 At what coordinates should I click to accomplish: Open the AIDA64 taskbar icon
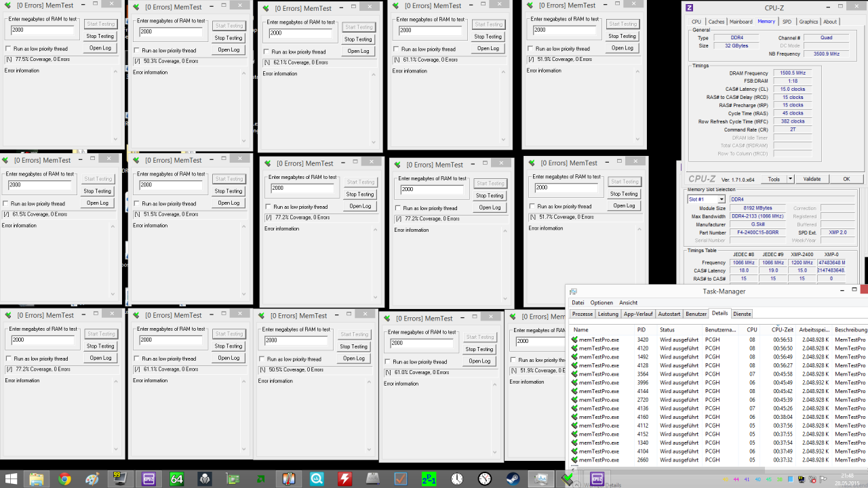pos(177,479)
